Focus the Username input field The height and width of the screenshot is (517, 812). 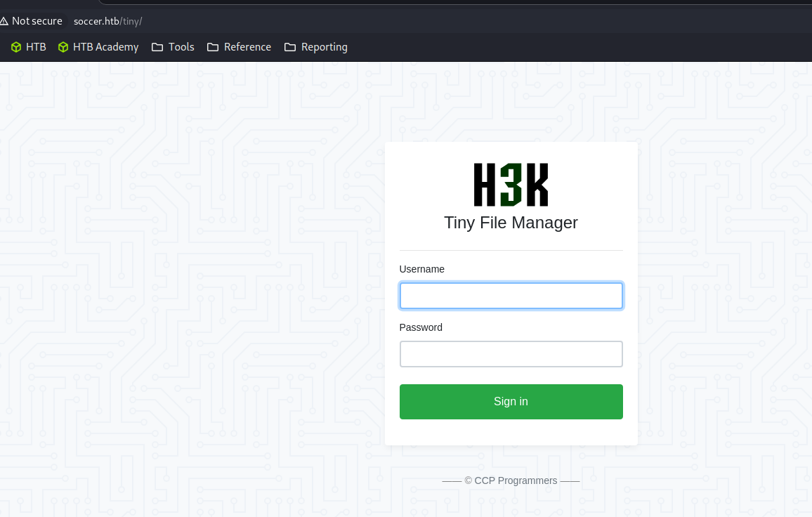point(511,296)
